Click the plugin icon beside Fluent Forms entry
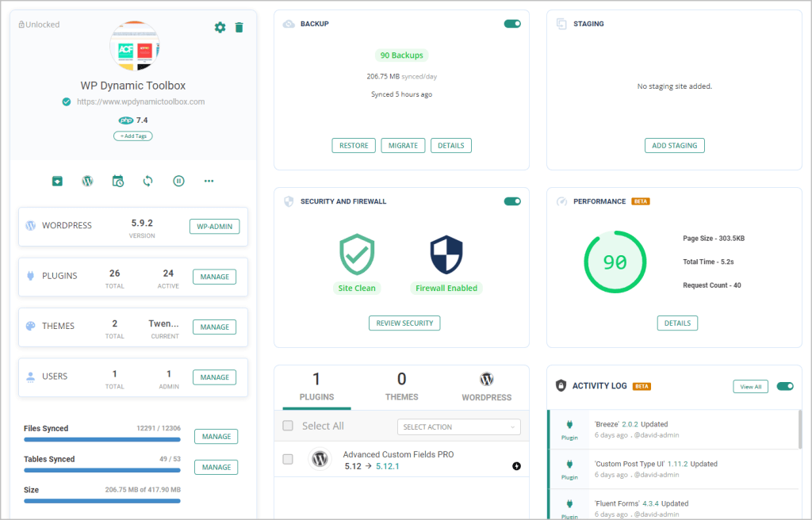 tap(569, 503)
